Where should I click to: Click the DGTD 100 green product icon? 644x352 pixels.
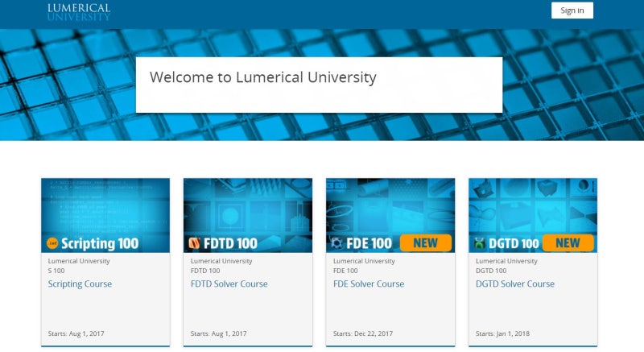tap(479, 243)
